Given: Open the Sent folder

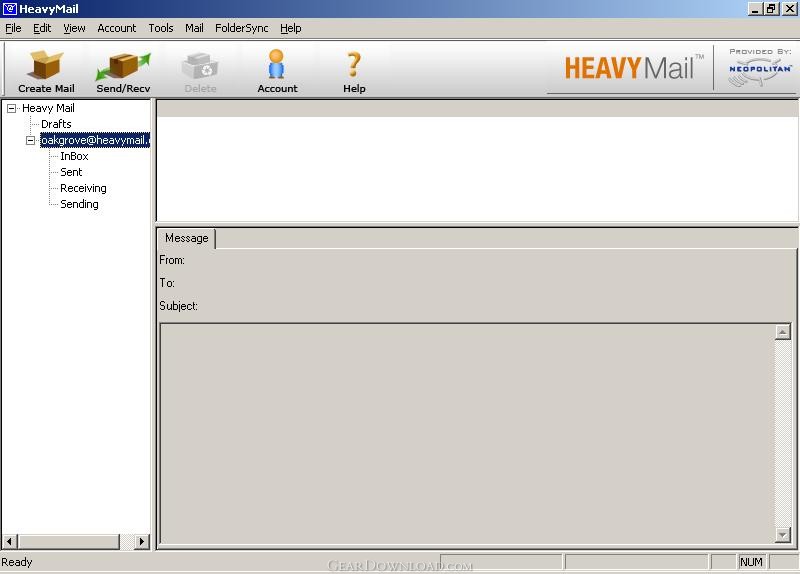Looking at the screenshot, I should (x=71, y=172).
